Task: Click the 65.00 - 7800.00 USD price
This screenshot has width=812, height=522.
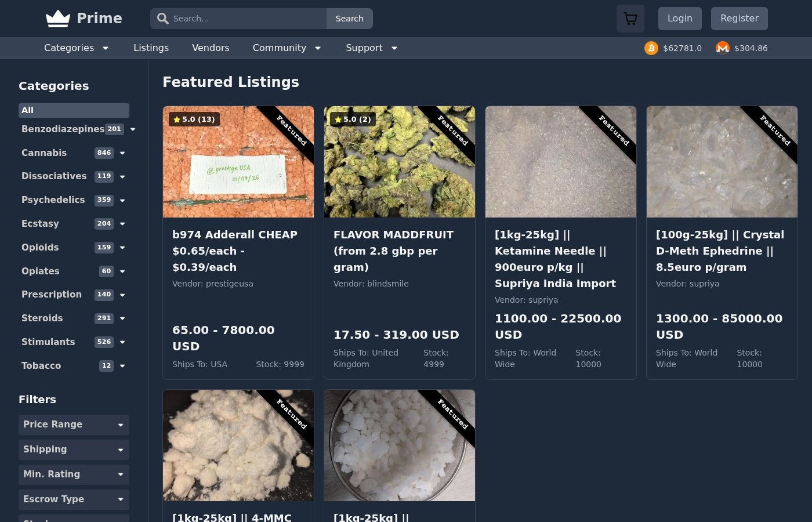Action: pyautogui.click(x=223, y=338)
